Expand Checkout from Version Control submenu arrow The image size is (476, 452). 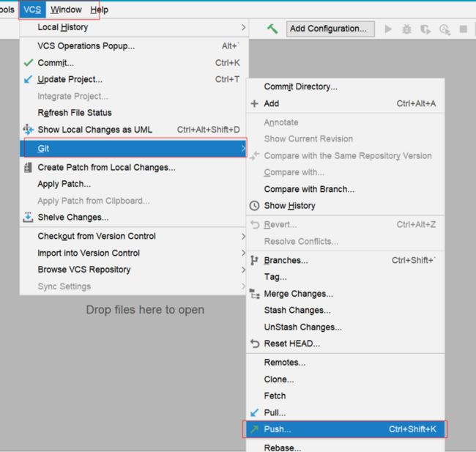[x=243, y=237]
